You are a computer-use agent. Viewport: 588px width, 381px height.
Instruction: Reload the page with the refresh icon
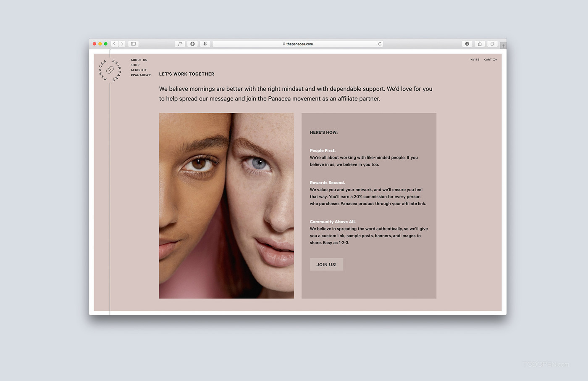[380, 44]
